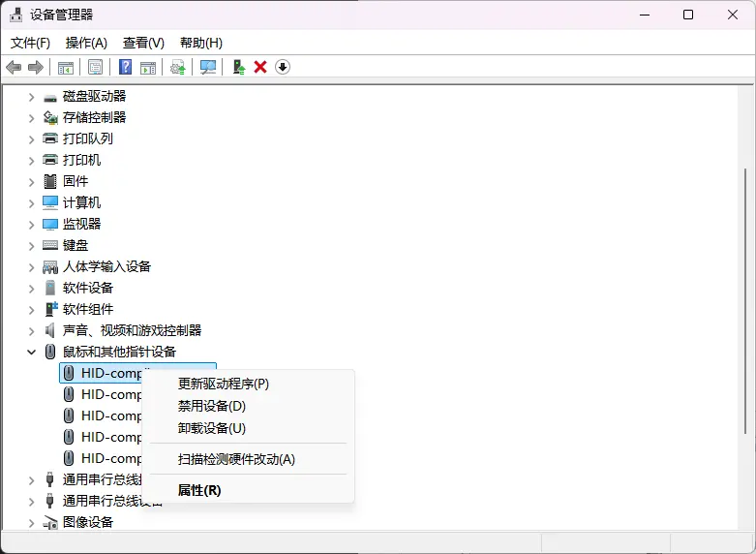Choose 禁用设备(D) in the context menu
This screenshot has width=756, height=554.
click(x=248, y=406)
